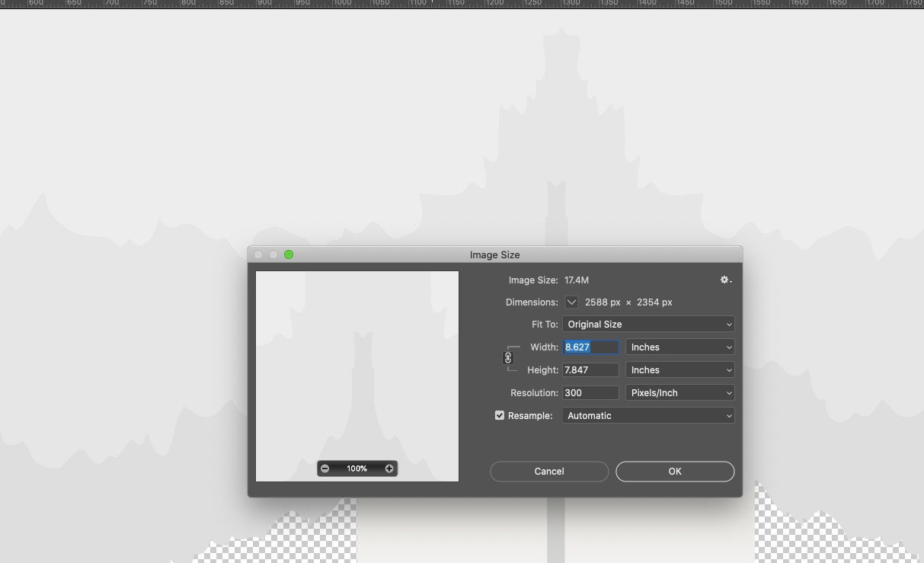Open the Resample Automatic method dropdown
924x563 pixels.
click(648, 416)
